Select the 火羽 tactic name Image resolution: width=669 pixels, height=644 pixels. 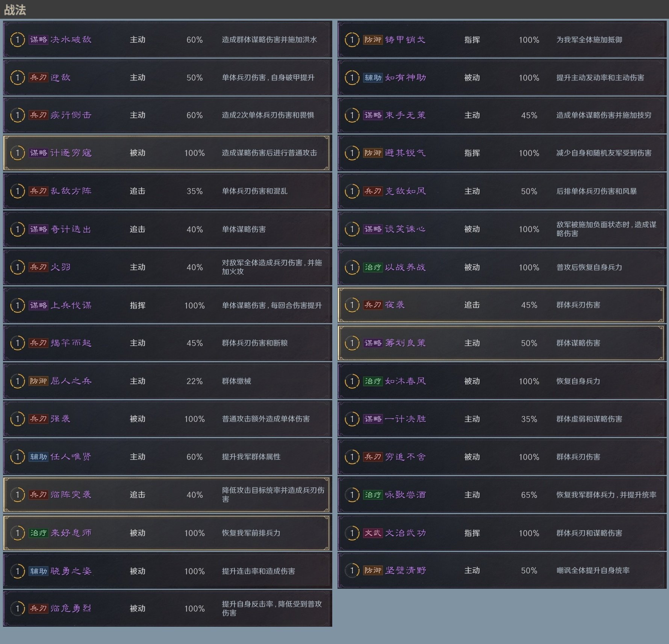61,267
